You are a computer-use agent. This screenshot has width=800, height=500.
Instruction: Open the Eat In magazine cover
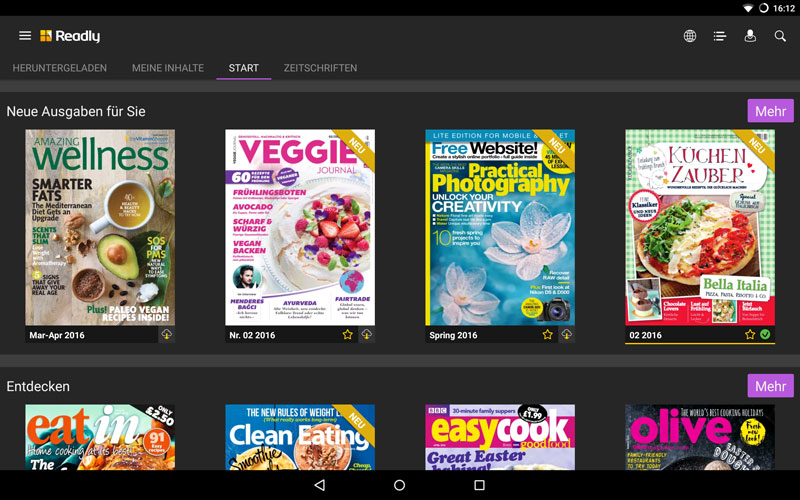[x=100, y=437]
